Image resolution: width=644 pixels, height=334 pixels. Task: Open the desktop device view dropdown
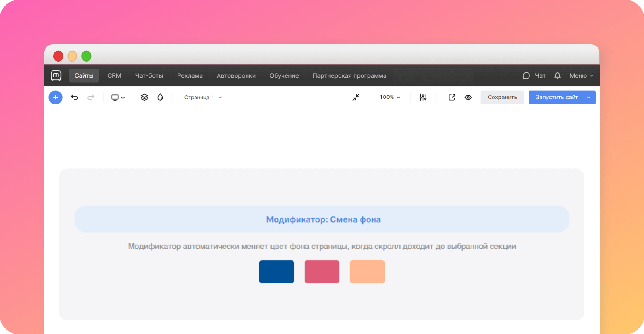coord(118,98)
